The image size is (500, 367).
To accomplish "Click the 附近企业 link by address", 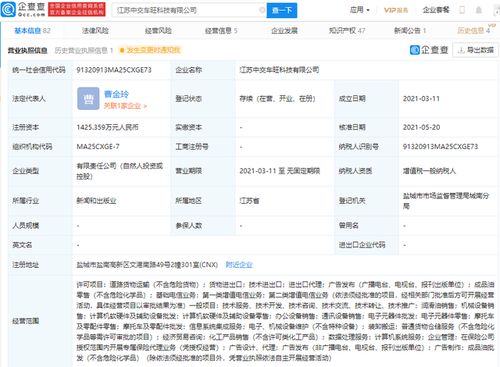I will (x=239, y=265).
